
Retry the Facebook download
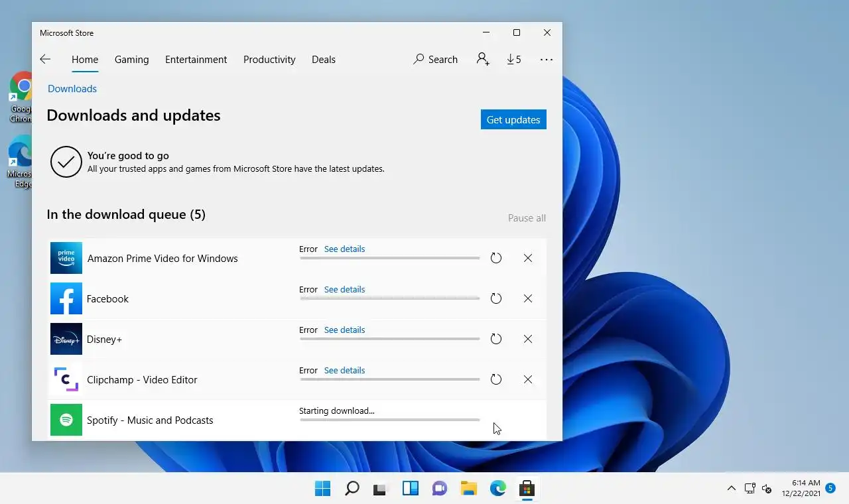496,298
